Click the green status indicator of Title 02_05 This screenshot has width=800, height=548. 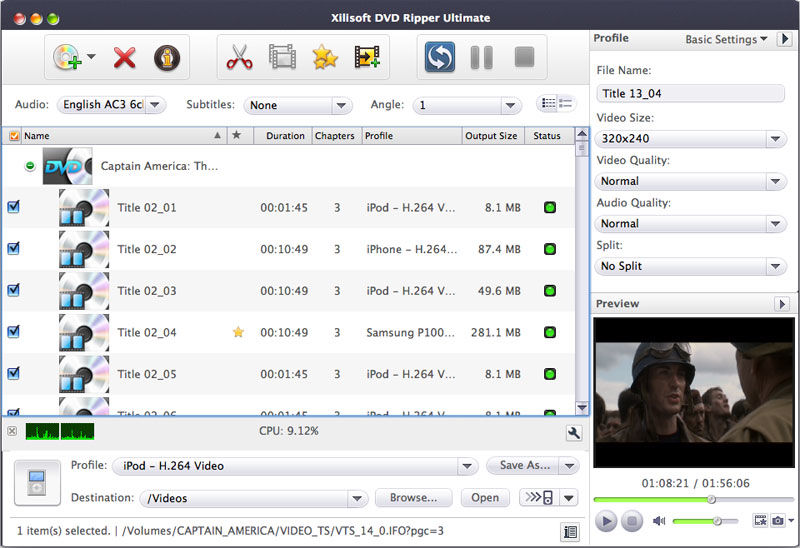(549, 374)
